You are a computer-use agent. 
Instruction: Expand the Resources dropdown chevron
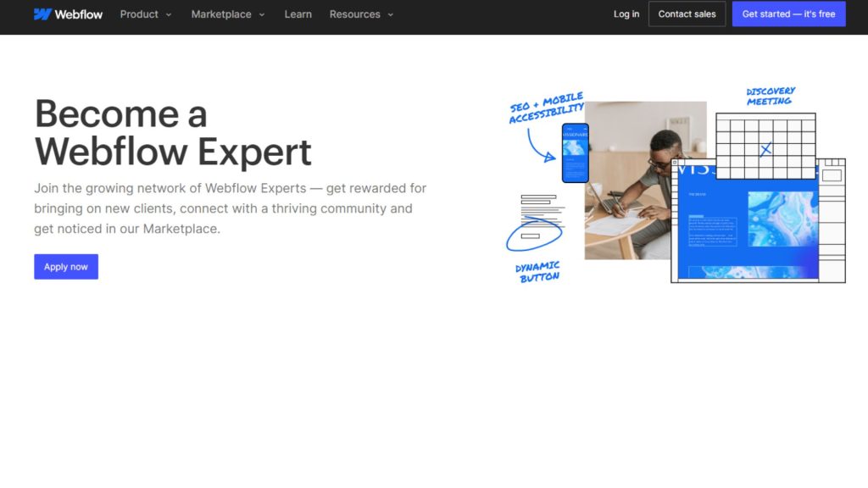391,14
